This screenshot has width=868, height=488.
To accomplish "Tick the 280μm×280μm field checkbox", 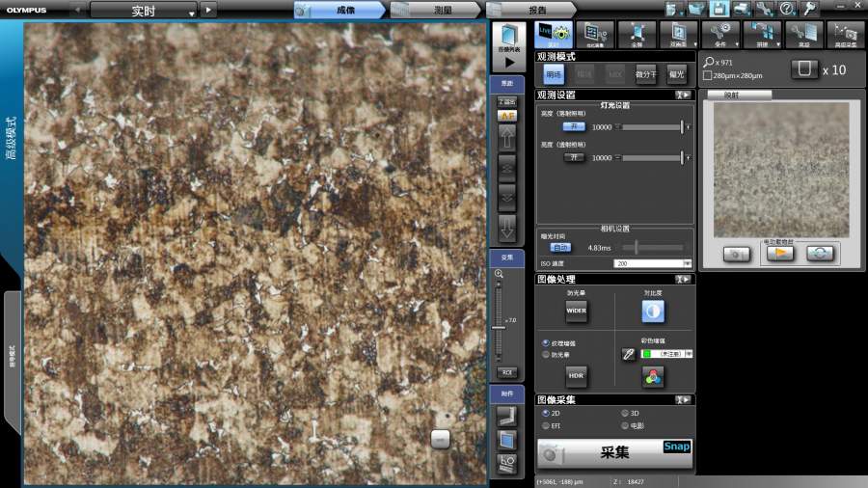I will [709, 76].
